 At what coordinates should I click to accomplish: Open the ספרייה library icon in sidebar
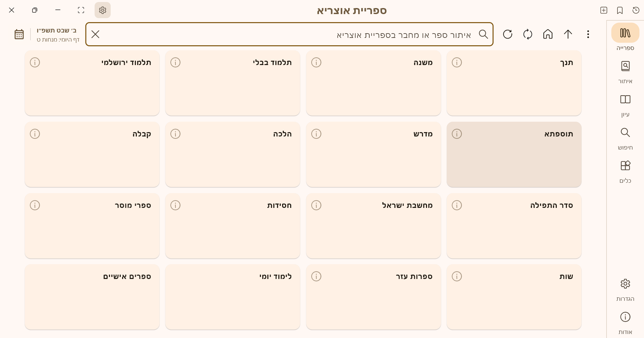click(x=625, y=33)
